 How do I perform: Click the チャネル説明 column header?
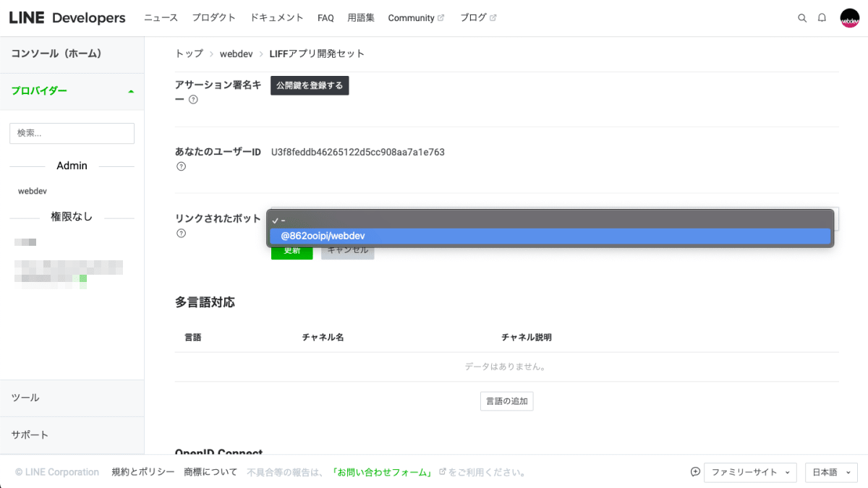[527, 338]
